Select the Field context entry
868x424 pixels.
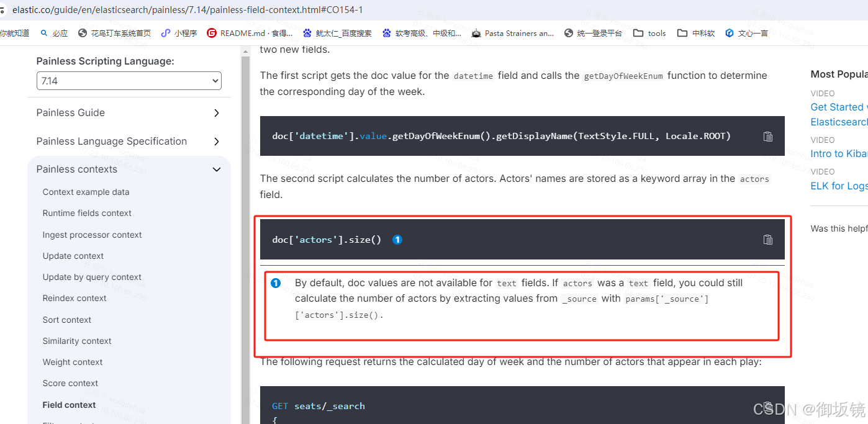pyautogui.click(x=69, y=405)
